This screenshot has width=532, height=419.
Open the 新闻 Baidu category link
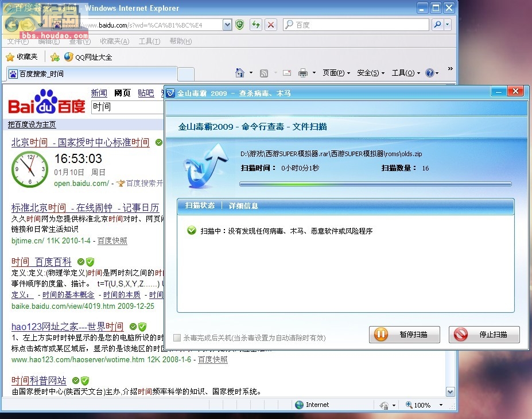(99, 92)
